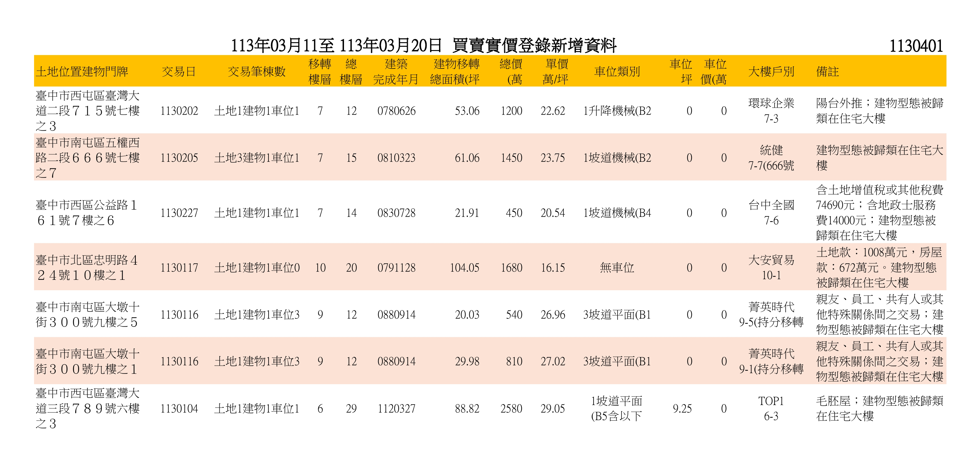The width and height of the screenshot is (980, 472).
Task: Select parking type 1坡道平面 (B5含以下
Action: (617, 409)
